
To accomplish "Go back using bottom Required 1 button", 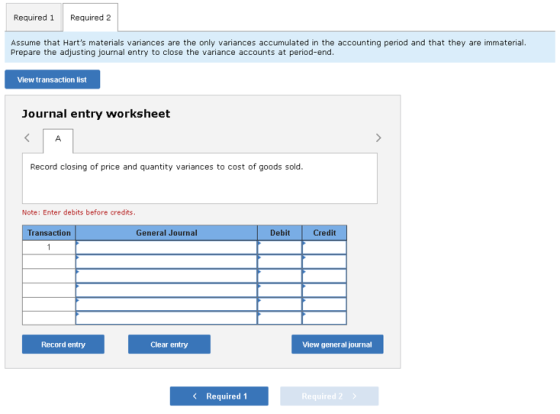I will tap(219, 396).
